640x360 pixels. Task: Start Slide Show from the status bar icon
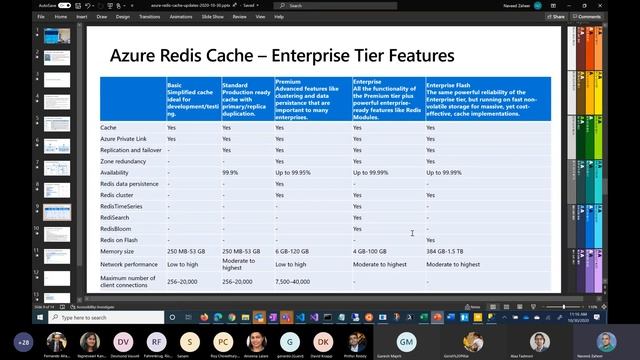click(533, 307)
